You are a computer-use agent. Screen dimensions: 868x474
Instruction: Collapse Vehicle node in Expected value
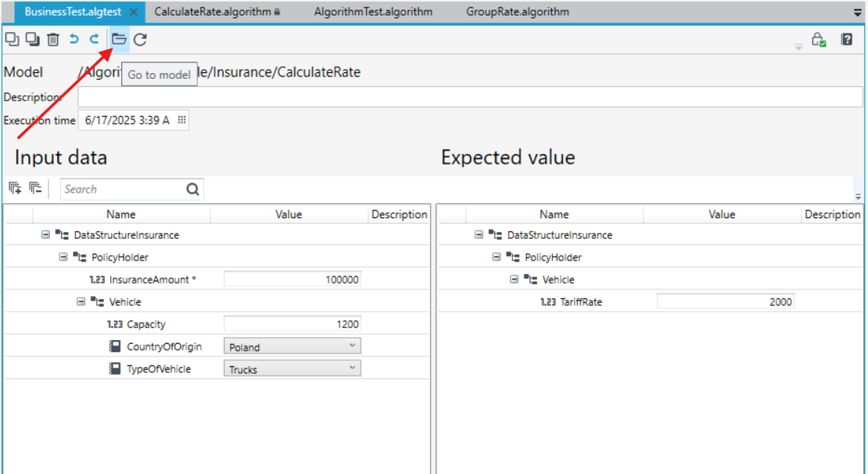[514, 280]
